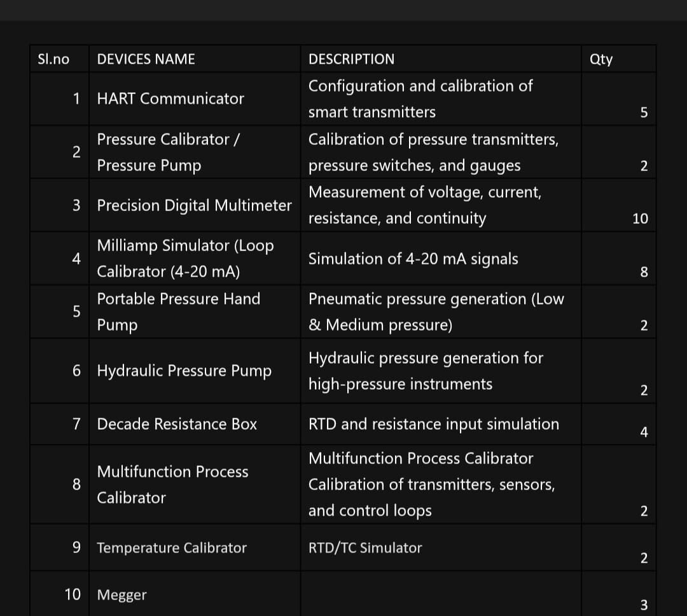This screenshot has width=687, height=616.
Task: Select the DEVICES NAME header cell
Action: (x=195, y=58)
